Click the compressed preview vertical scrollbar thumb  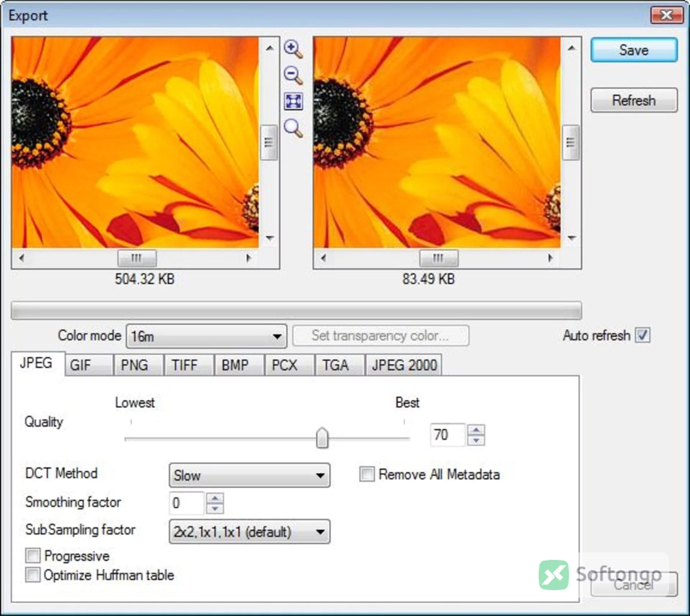(571, 142)
